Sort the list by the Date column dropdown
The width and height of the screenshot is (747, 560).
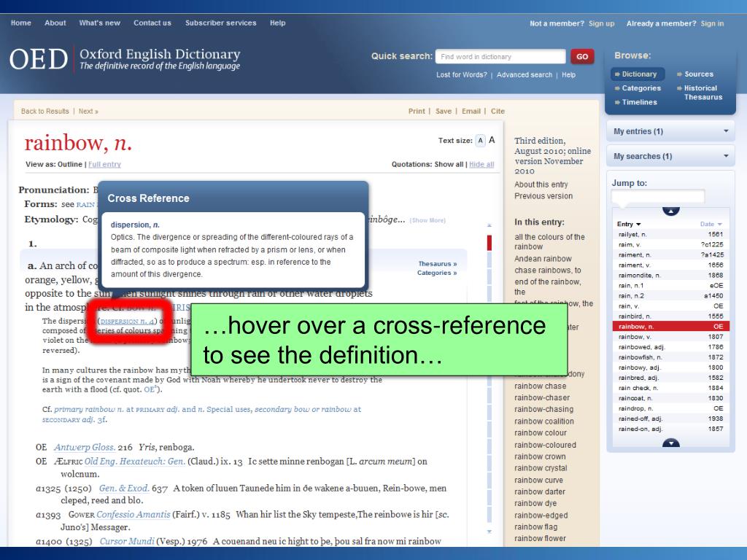tap(711, 224)
